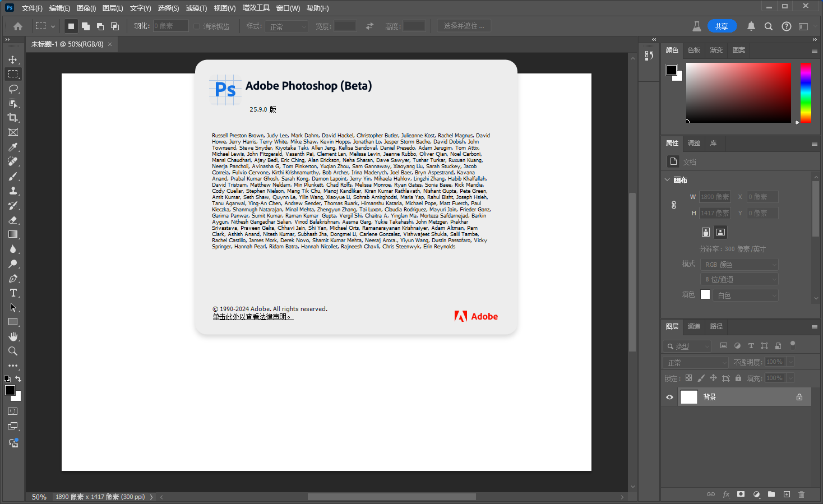Select the Lasso tool
Screen dimensions: 823x504
click(x=13, y=89)
